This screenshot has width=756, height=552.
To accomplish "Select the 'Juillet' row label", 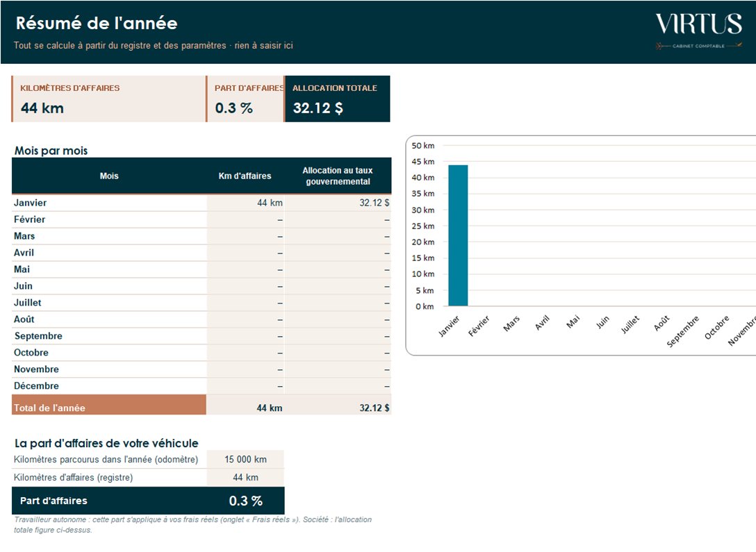I will 28,303.
